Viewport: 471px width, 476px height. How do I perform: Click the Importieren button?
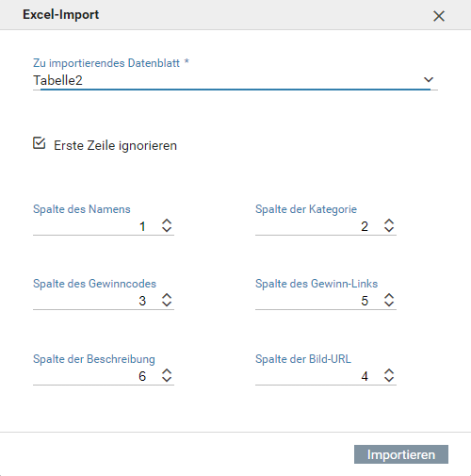point(401,454)
